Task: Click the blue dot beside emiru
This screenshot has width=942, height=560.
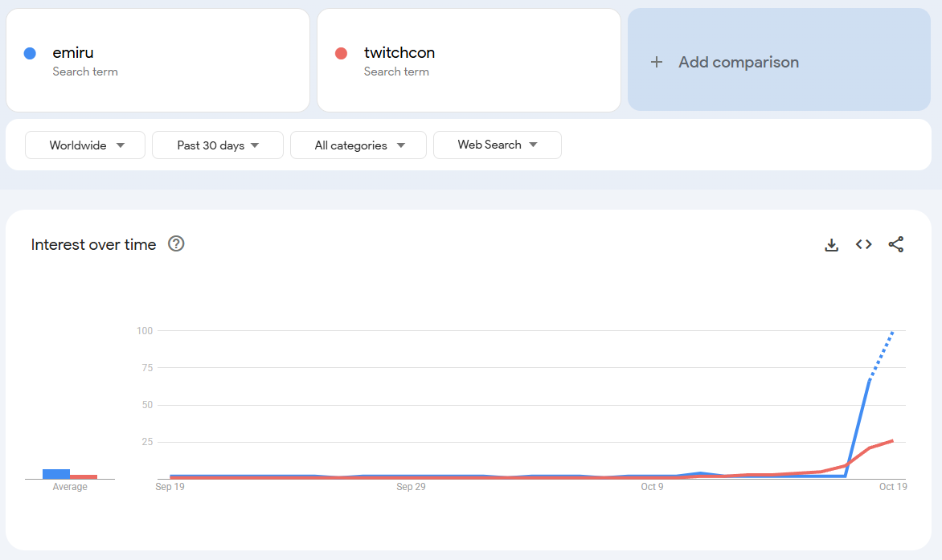Action: pos(30,54)
